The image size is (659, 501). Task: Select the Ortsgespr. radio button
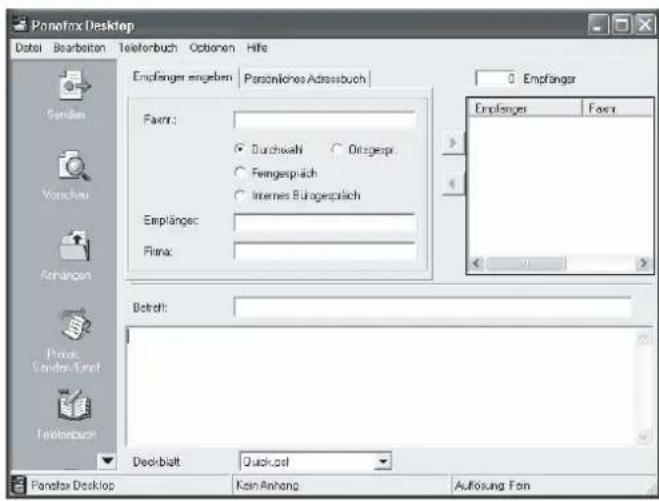pos(336,149)
